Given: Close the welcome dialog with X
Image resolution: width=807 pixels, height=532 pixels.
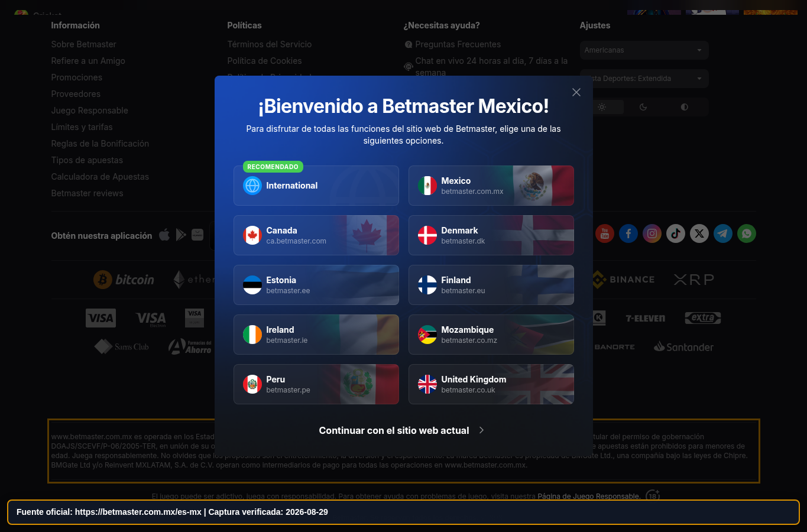Looking at the screenshot, I should (x=576, y=92).
